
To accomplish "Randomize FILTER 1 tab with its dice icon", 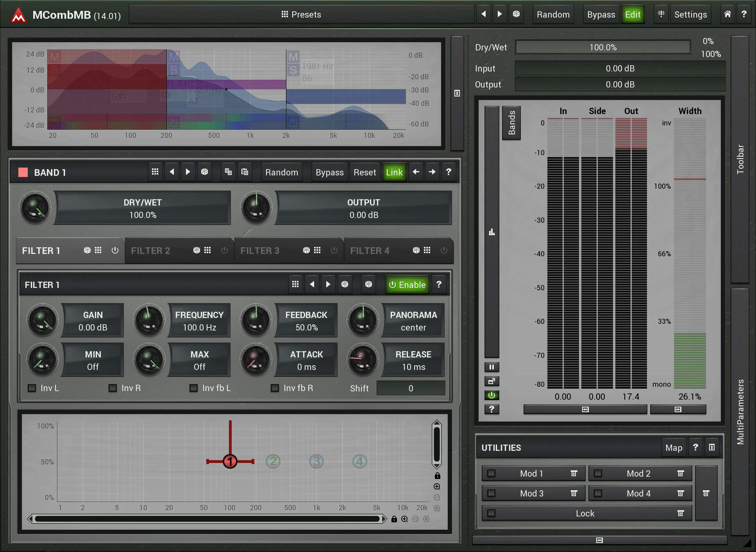I will [x=87, y=250].
